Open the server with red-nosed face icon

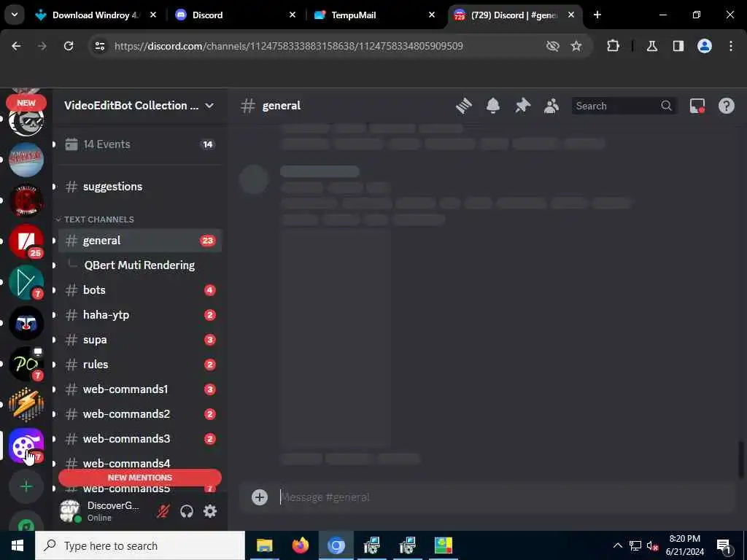pos(26,323)
